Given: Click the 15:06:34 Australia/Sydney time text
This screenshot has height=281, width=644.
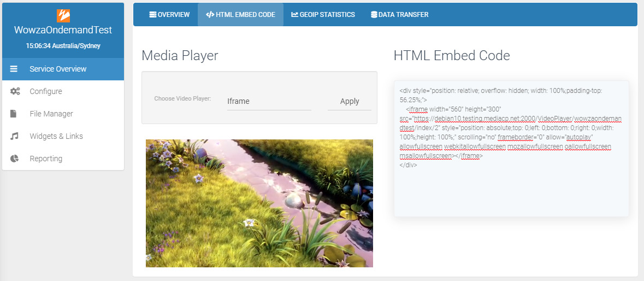Looking at the screenshot, I should [63, 46].
